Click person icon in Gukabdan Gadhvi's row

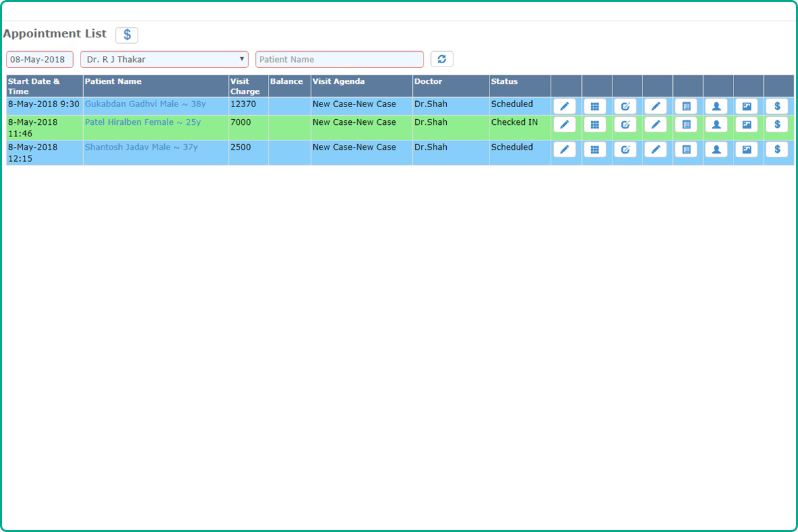pos(716,106)
